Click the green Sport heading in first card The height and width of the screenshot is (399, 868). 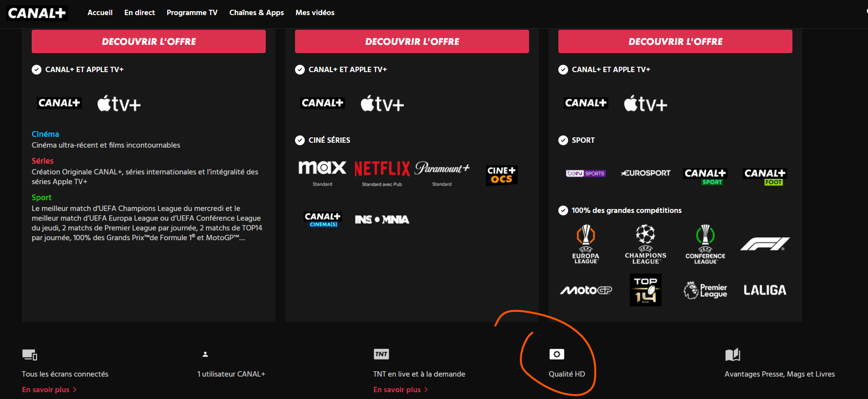[41, 197]
